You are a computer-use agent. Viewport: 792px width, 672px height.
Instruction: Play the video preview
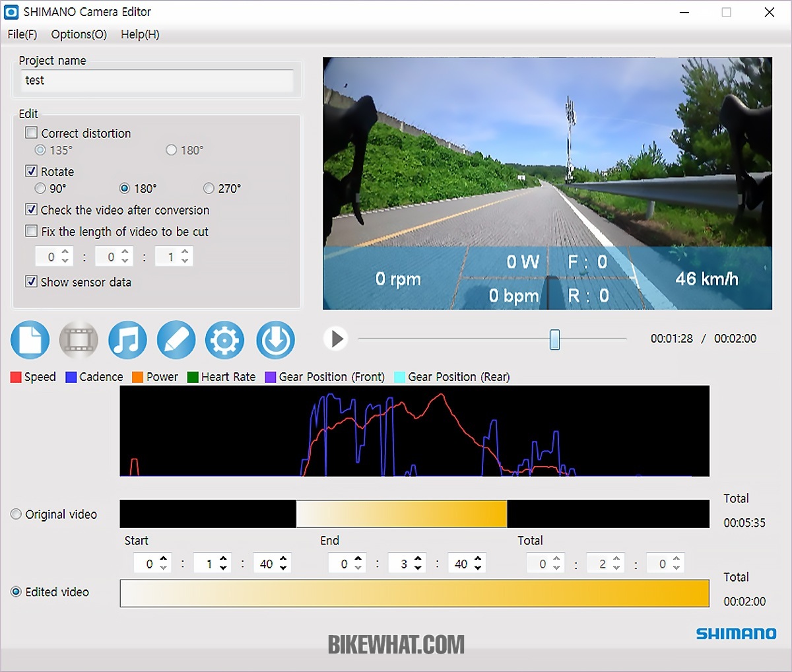click(337, 339)
